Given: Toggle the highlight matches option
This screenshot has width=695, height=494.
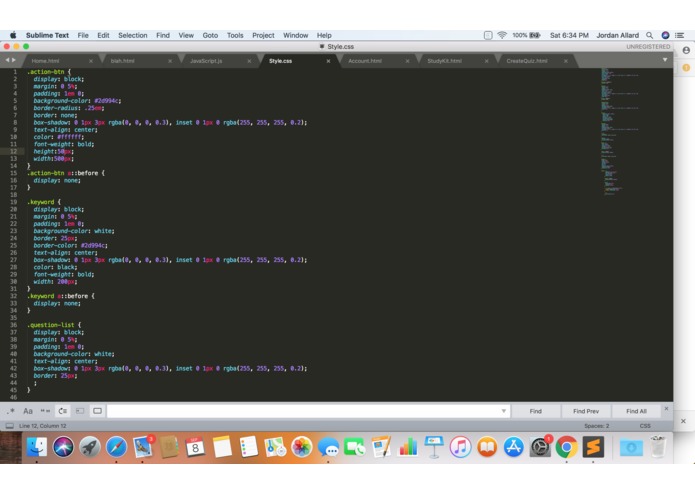Looking at the screenshot, I should tap(97, 411).
